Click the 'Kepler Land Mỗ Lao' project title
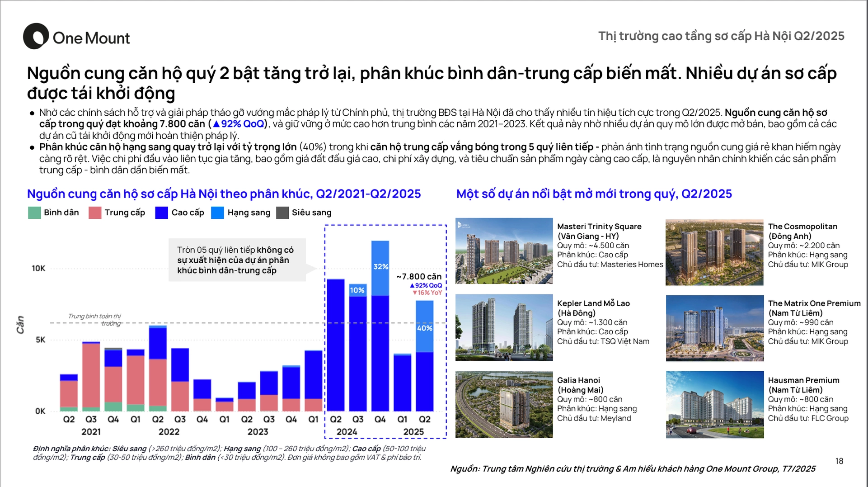 [593, 303]
